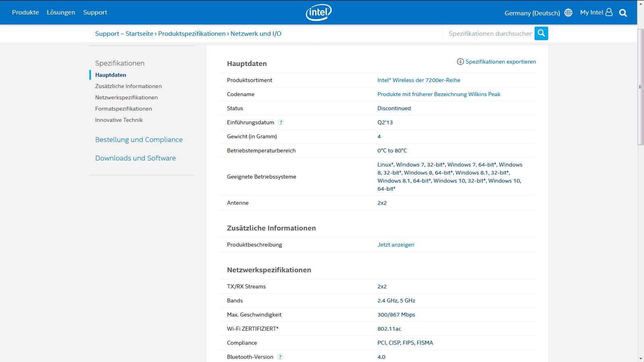Click the Spezifikationen sidebar heading
The height and width of the screenshot is (362, 644).
tap(120, 63)
